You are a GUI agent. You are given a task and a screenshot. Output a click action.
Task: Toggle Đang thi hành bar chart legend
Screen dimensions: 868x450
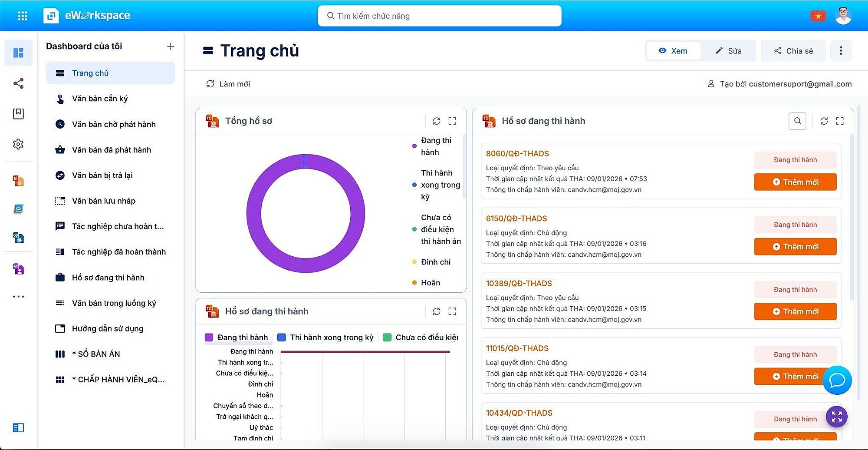point(237,337)
